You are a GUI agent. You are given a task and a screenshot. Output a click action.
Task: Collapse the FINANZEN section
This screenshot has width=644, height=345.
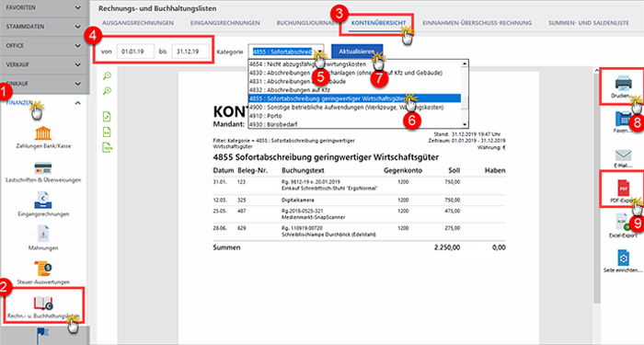click(x=77, y=103)
